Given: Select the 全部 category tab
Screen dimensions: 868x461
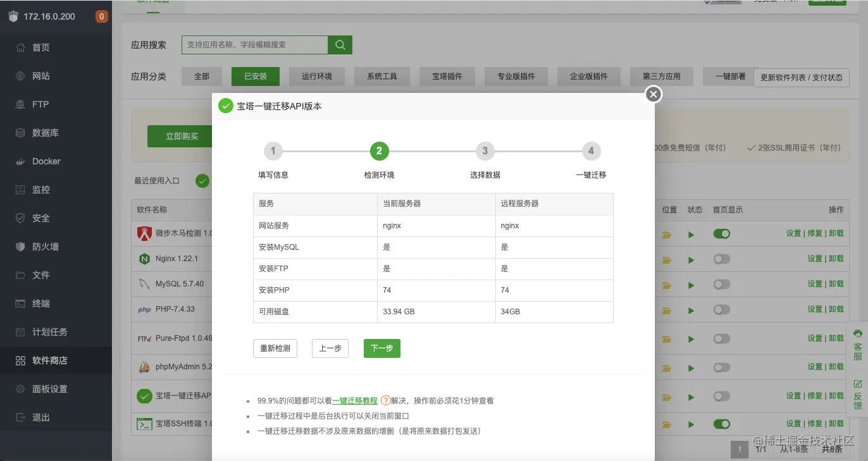Looking at the screenshot, I should (202, 77).
